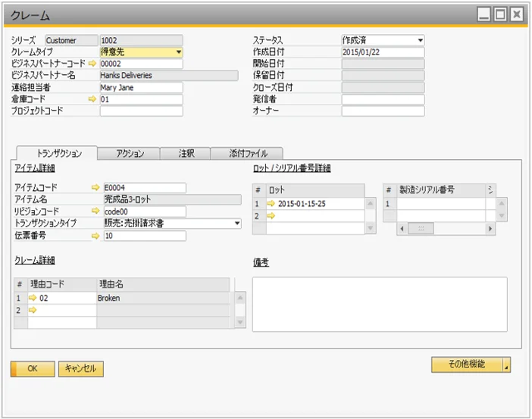This screenshot has width=532, height=419.
Task: Expand the ステータス dropdown
Action: coord(421,40)
